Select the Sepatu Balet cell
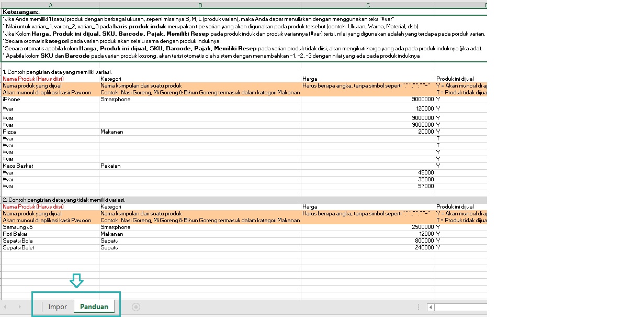The image size is (644, 317). pyautogui.click(x=50, y=248)
